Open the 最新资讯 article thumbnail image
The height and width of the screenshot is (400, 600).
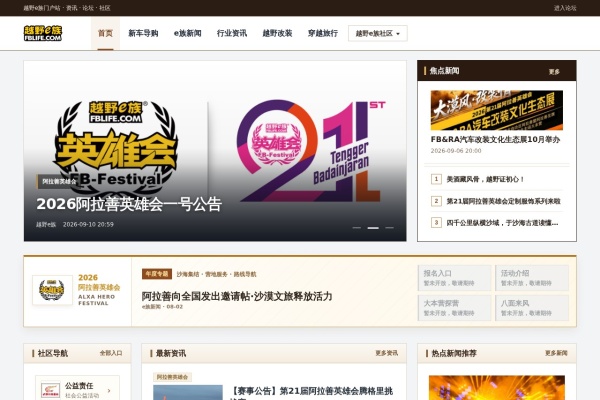pos(188,392)
